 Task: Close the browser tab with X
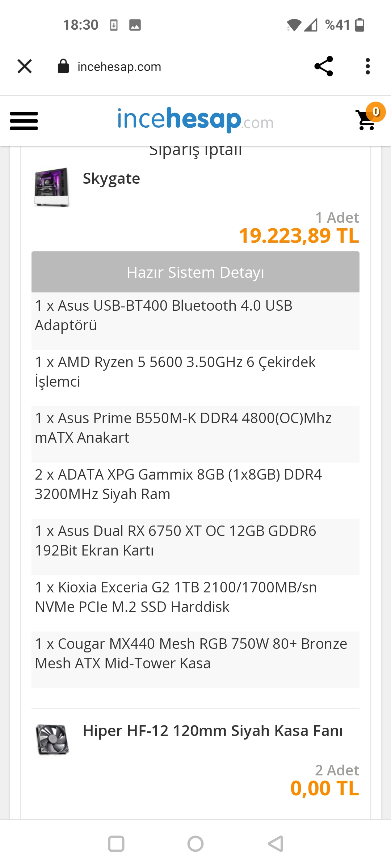coord(25,66)
